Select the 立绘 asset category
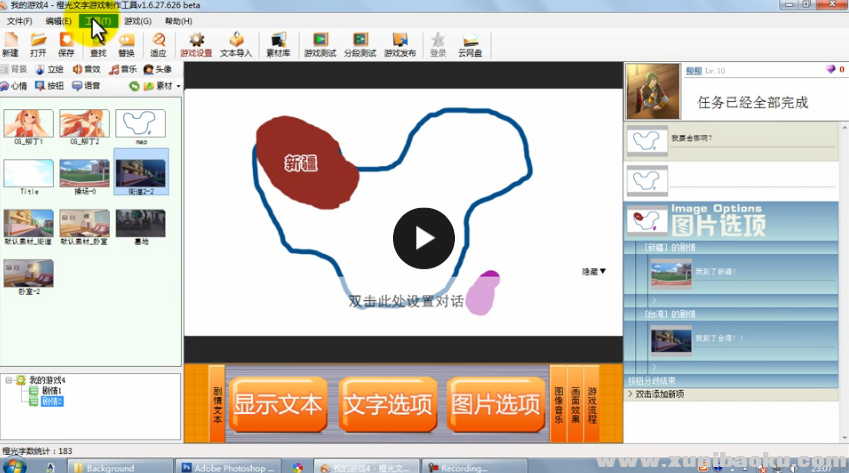This screenshot has width=849, height=473. (48, 70)
